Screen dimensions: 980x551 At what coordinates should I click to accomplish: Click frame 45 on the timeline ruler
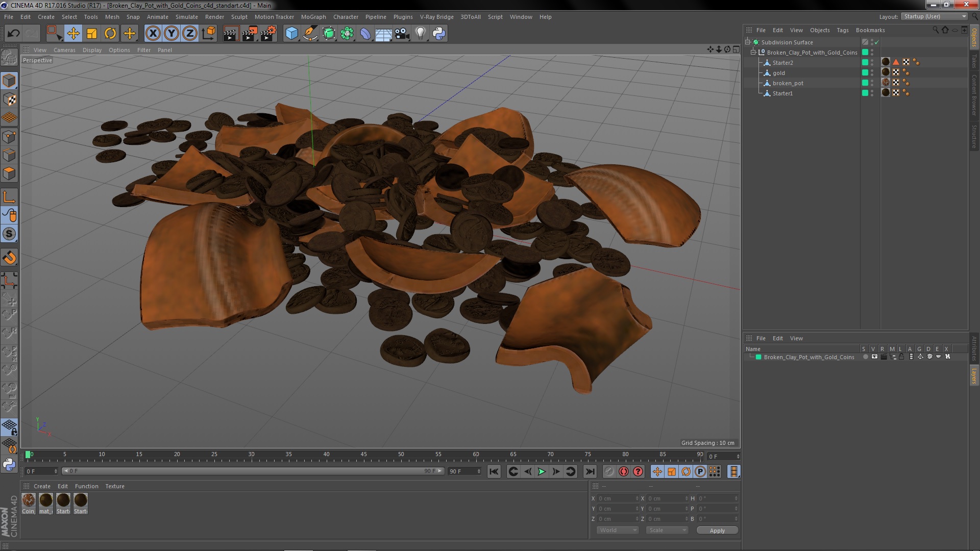click(x=363, y=454)
